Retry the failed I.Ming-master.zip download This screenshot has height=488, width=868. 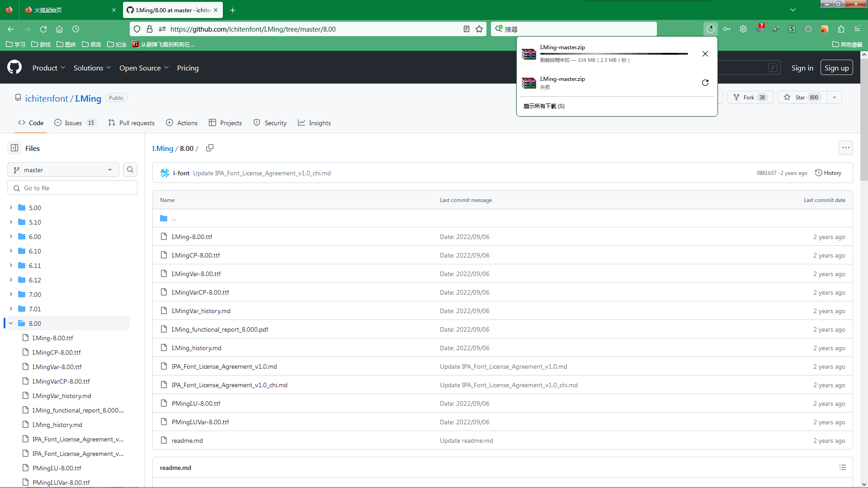(x=705, y=83)
